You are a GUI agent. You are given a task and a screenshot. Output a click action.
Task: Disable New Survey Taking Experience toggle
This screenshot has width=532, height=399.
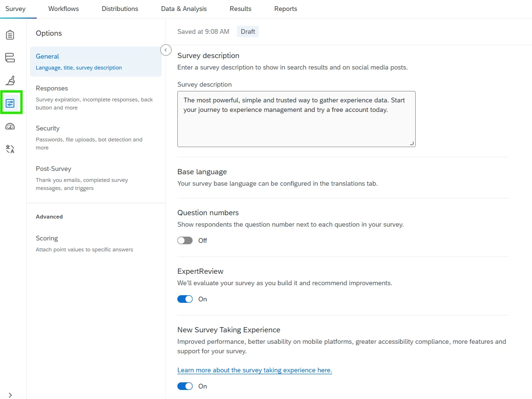[185, 386]
